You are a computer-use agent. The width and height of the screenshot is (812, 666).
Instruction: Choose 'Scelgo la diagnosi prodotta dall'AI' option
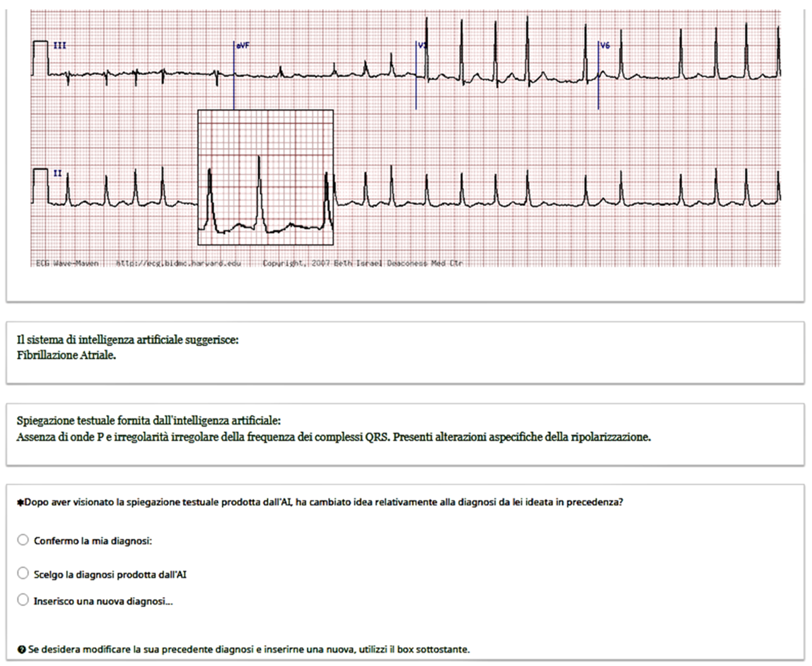click(x=23, y=573)
